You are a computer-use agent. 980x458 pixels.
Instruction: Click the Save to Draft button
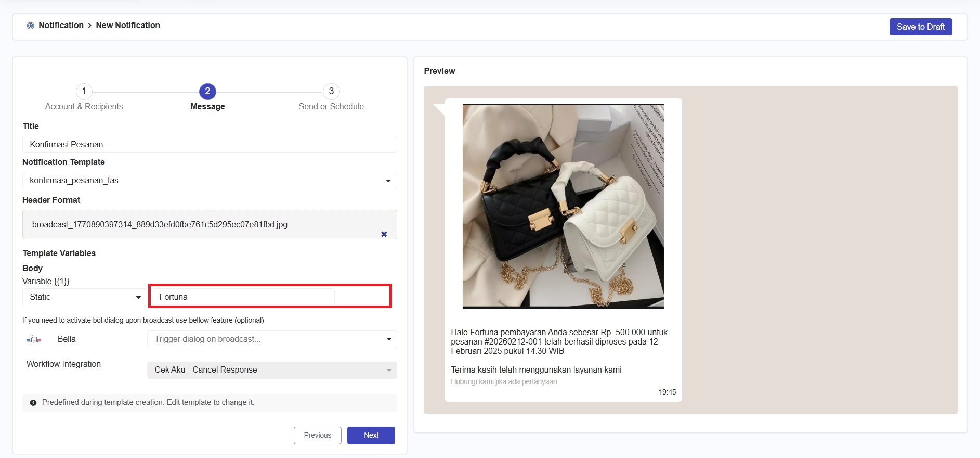click(920, 27)
